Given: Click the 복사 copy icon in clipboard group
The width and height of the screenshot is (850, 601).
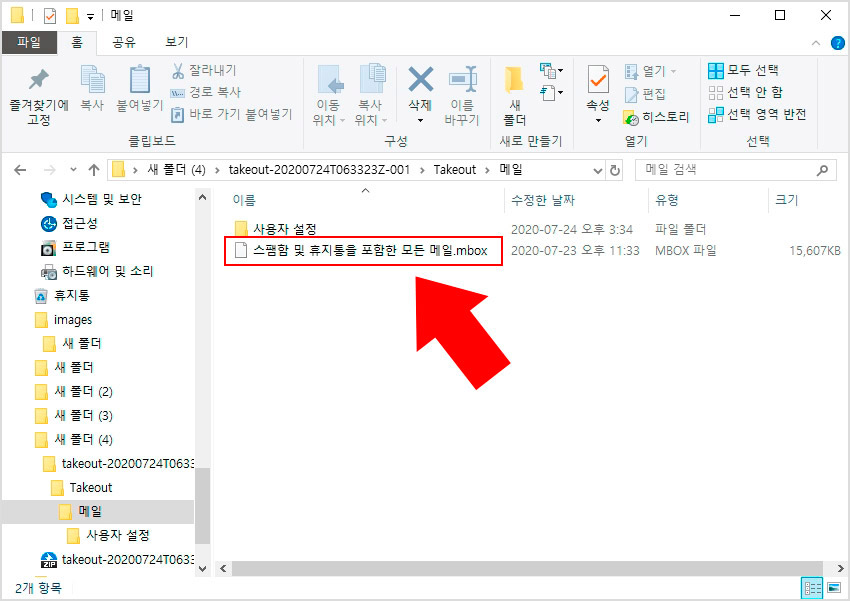Looking at the screenshot, I should 92,79.
